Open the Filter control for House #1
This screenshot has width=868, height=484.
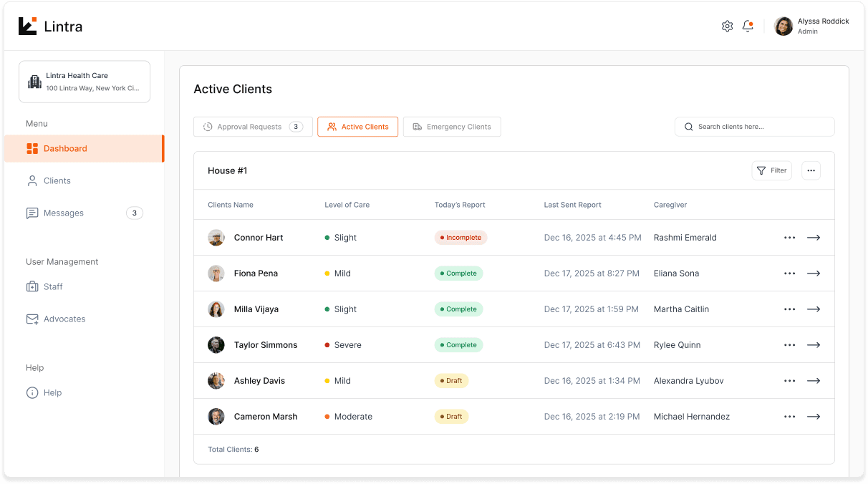coord(772,170)
